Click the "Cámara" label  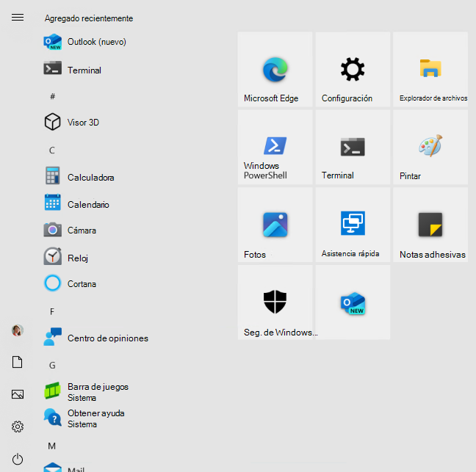[x=82, y=230]
